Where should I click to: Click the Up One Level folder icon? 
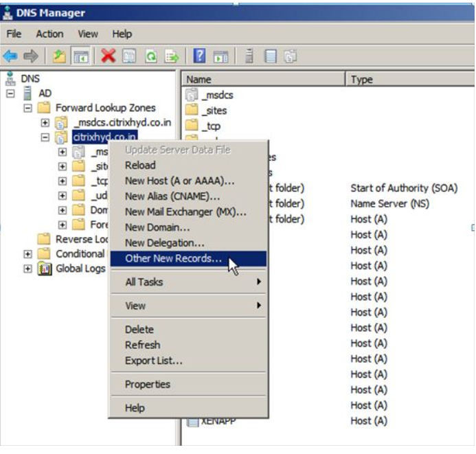58,56
